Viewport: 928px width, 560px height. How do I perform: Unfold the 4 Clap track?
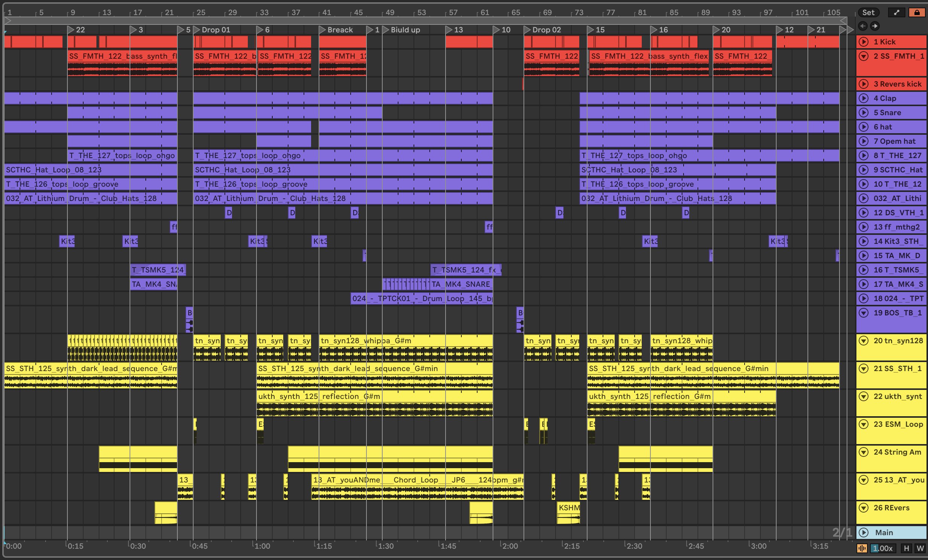[x=864, y=98]
